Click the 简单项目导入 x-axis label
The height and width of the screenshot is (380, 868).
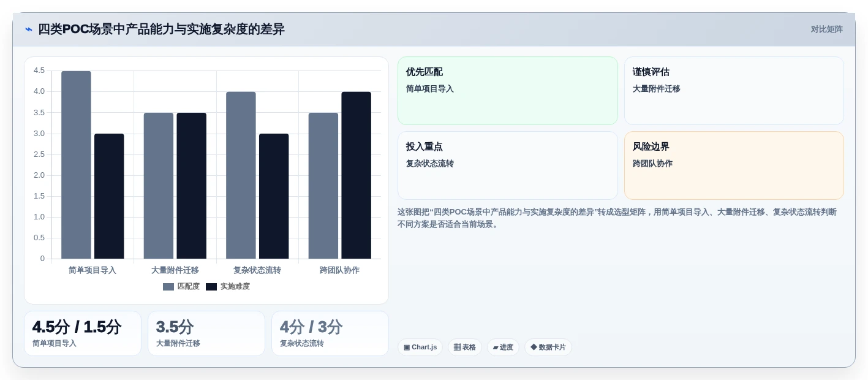click(92, 270)
